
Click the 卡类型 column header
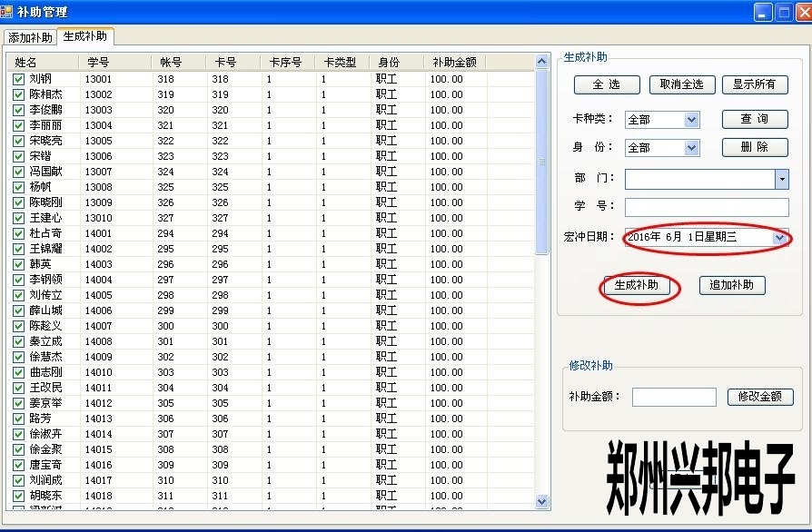tap(342, 62)
